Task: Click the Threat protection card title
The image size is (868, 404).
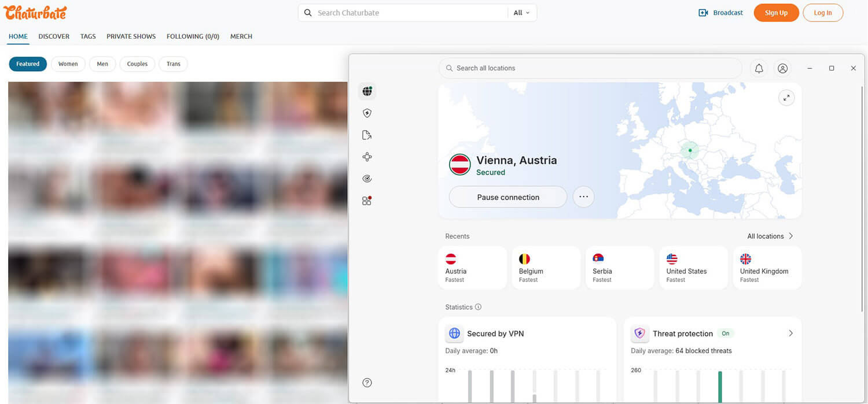Action: tap(683, 333)
